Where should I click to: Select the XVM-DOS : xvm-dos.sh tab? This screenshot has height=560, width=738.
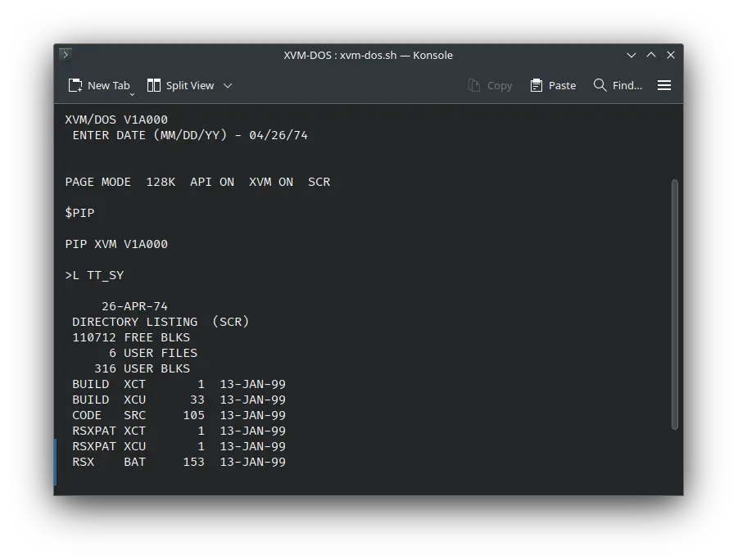369,55
